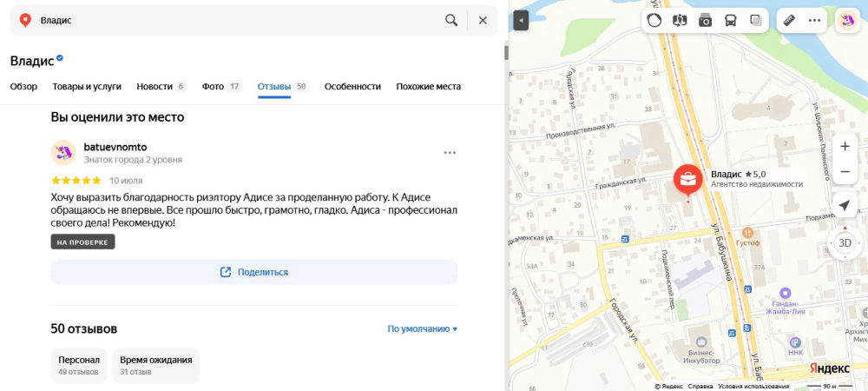This screenshot has height=391, width=868.
Task: Filter reviews by Время ожидания tag
Action: click(x=156, y=365)
